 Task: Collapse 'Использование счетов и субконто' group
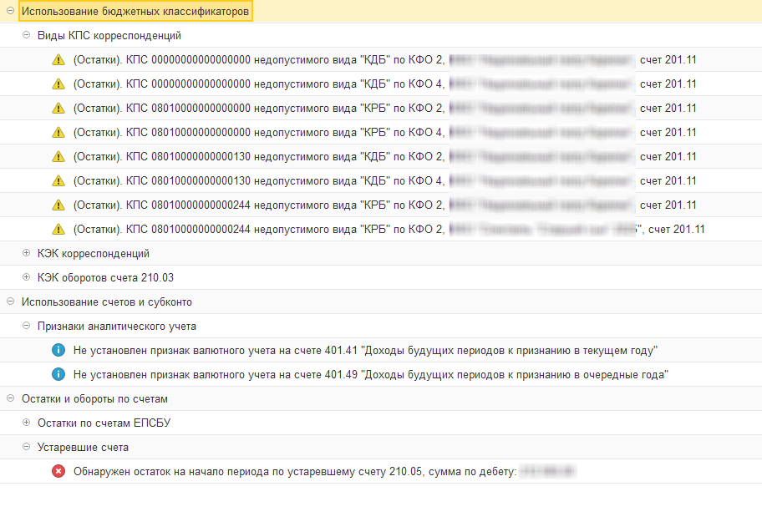point(10,302)
